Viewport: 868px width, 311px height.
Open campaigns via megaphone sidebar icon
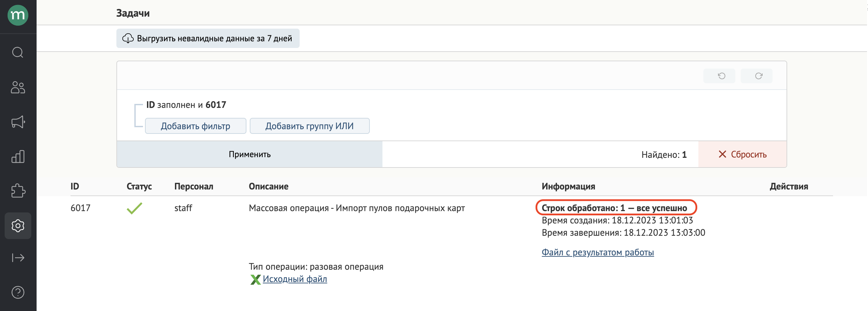click(18, 122)
